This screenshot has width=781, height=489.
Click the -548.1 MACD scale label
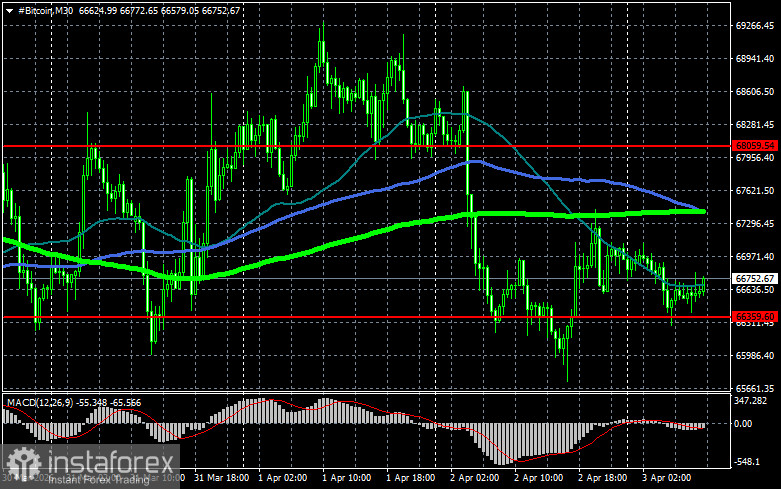[747, 462]
